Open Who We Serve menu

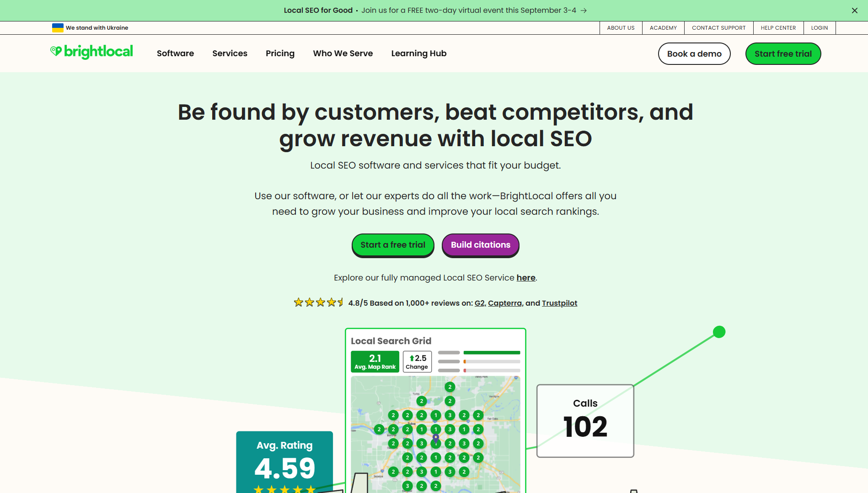(343, 53)
